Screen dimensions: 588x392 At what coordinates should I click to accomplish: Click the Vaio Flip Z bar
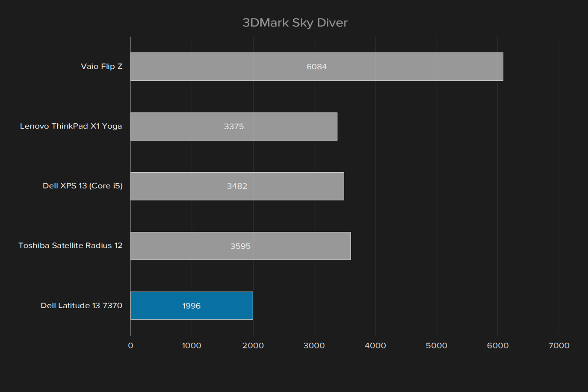pyautogui.click(x=317, y=67)
